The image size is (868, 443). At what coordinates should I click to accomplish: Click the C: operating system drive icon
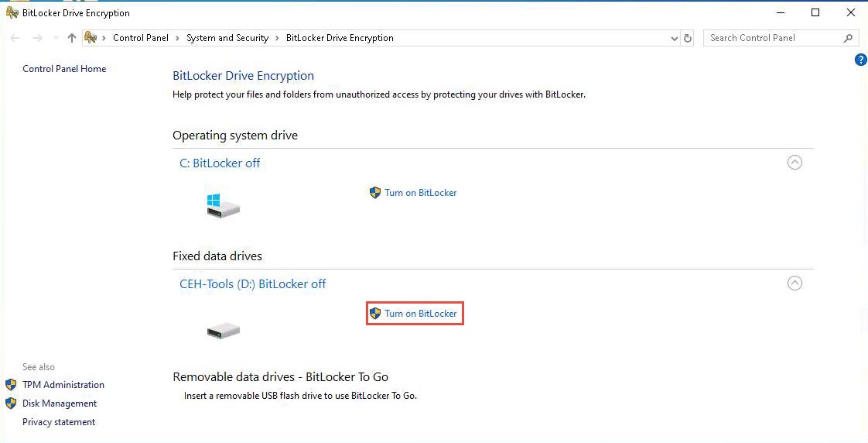[x=223, y=206]
